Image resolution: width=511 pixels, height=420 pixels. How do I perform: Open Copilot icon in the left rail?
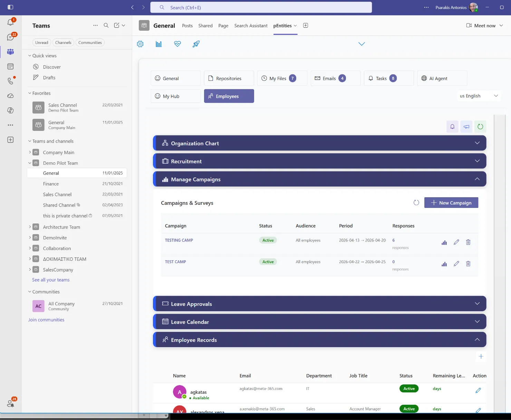[x=10, y=110]
